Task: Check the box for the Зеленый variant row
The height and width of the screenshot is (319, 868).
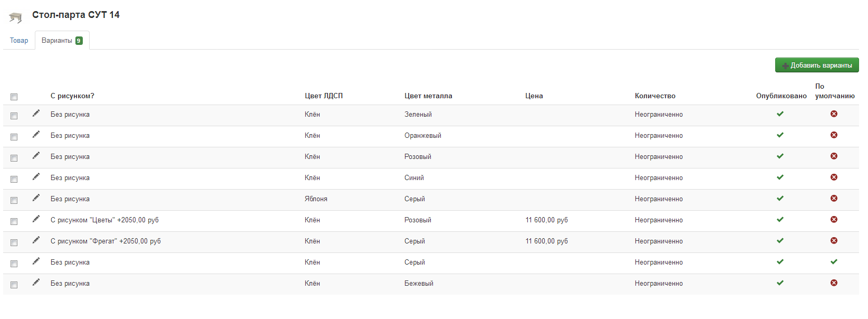Action: [x=14, y=116]
